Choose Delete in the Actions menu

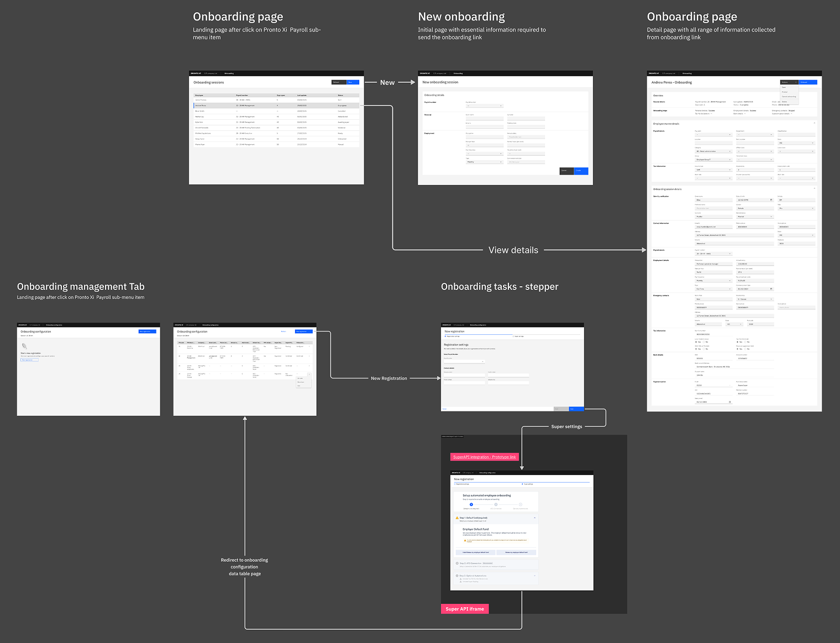(x=785, y=102)
